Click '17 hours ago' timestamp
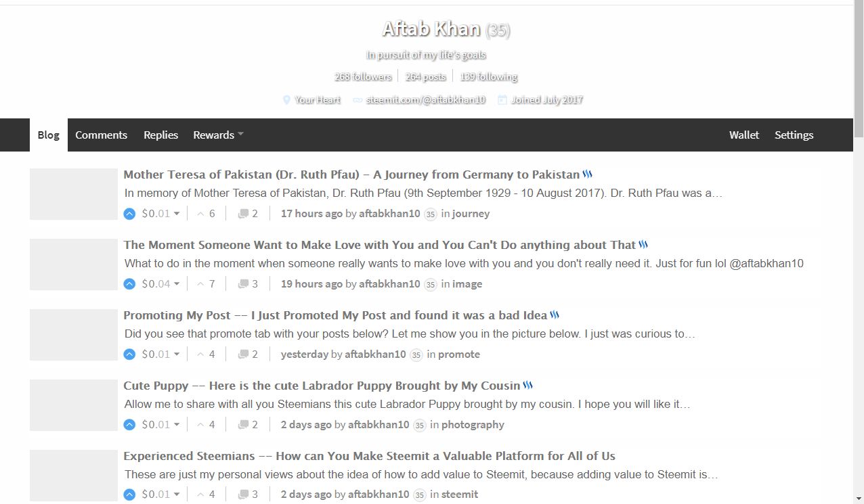Image resolution: width=864 pixels, height=504 pixels. coord(311,214)
